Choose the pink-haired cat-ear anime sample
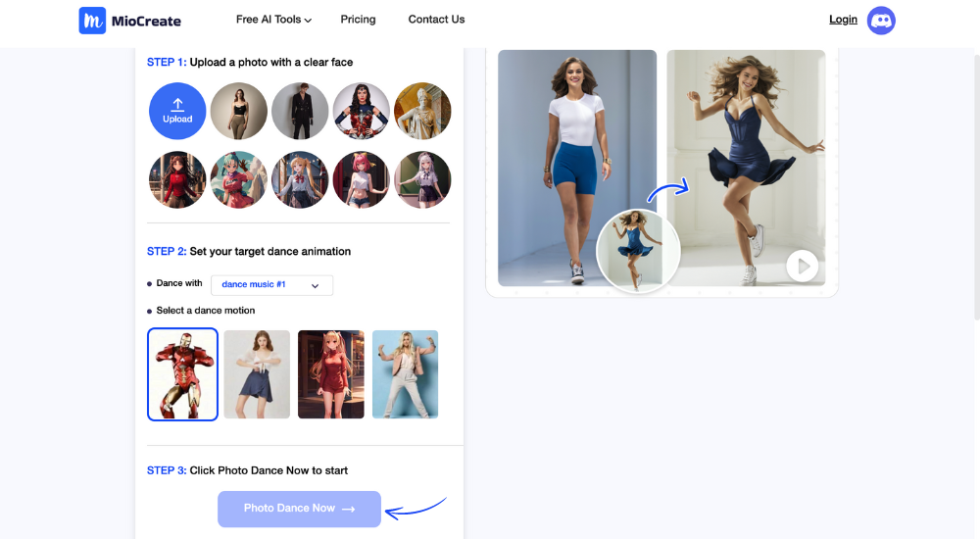Image resolution: width=980 pixels, height=539 pixels. [x=361, y=180]
